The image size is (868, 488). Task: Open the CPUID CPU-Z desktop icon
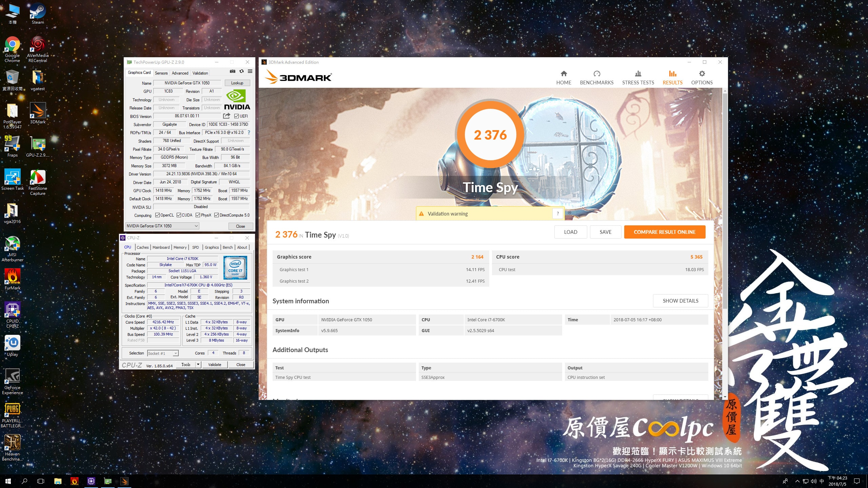[x=12, y=315]
